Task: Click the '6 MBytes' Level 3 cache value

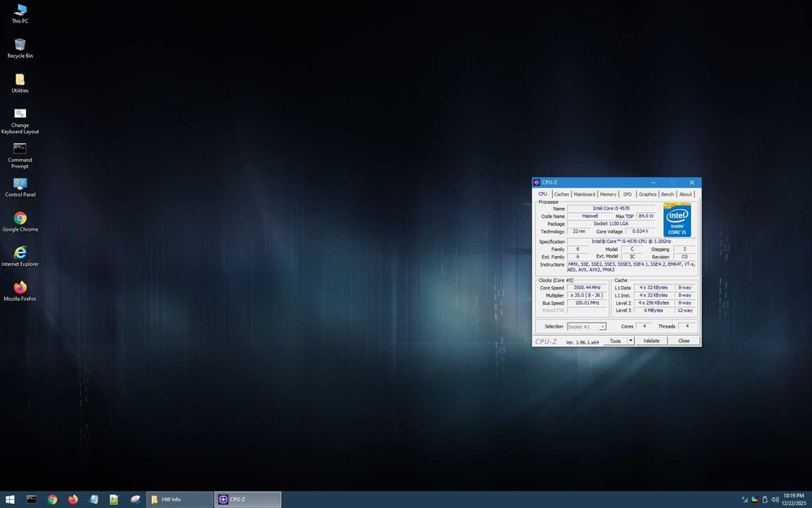Action: tap(653, 310)
